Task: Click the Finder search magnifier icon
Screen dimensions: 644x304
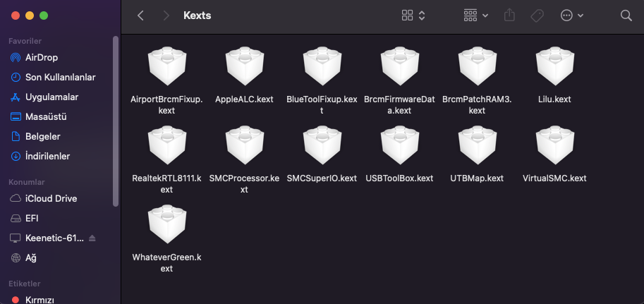Action: coord(626,16)
